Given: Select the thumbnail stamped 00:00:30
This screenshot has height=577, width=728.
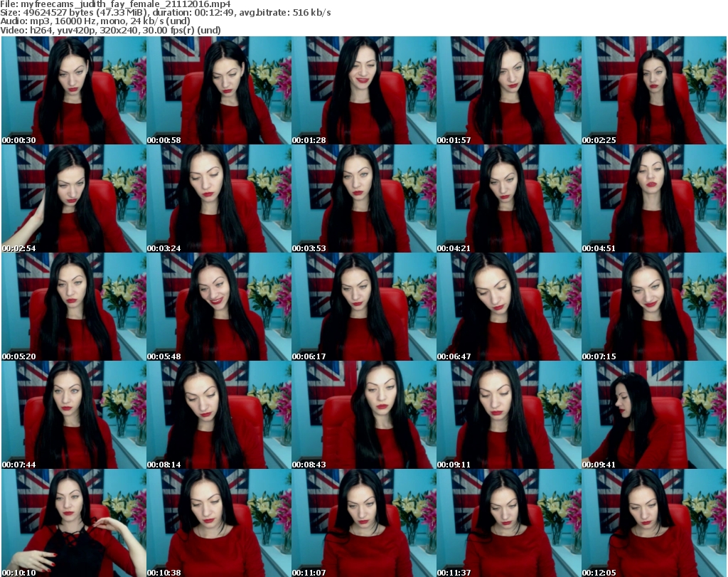Looking at the screenshot, I should [74, 90].
